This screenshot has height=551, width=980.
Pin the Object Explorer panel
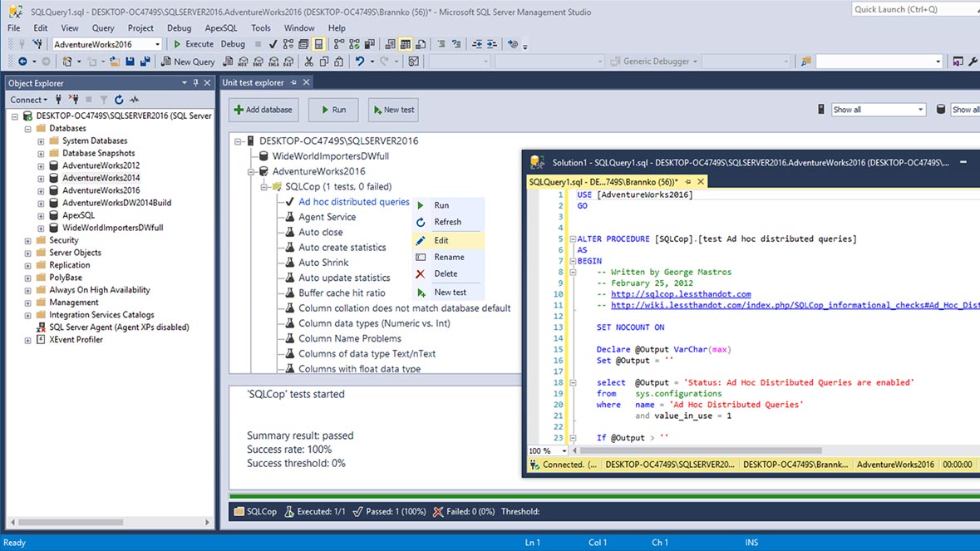click(x=195, y=82)
